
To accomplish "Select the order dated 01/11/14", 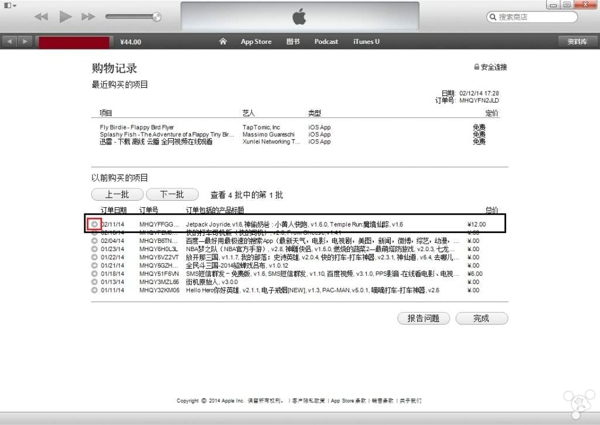I will coord(94,290).
